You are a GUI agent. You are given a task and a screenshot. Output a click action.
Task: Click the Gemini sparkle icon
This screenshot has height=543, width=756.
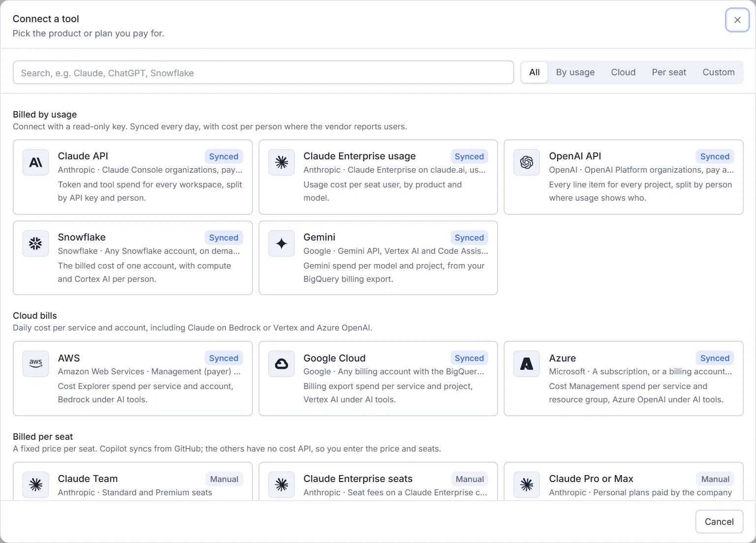tap(282, 243)
